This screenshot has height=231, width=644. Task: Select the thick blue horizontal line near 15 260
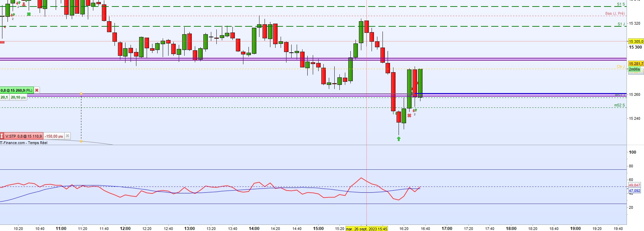coord(520,93)
